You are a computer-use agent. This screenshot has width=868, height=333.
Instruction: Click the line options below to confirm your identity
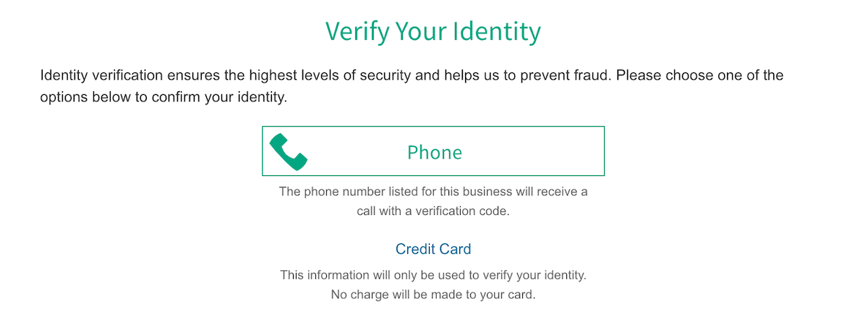164,97
